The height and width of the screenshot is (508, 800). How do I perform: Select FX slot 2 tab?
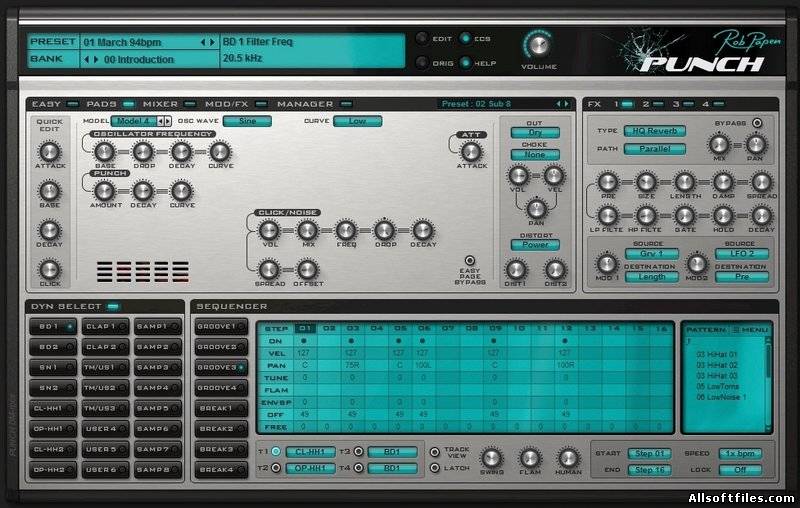tap(653, 104)
